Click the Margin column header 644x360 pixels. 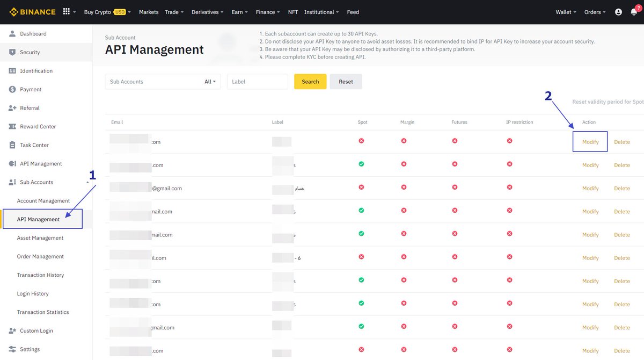point(407,122)
